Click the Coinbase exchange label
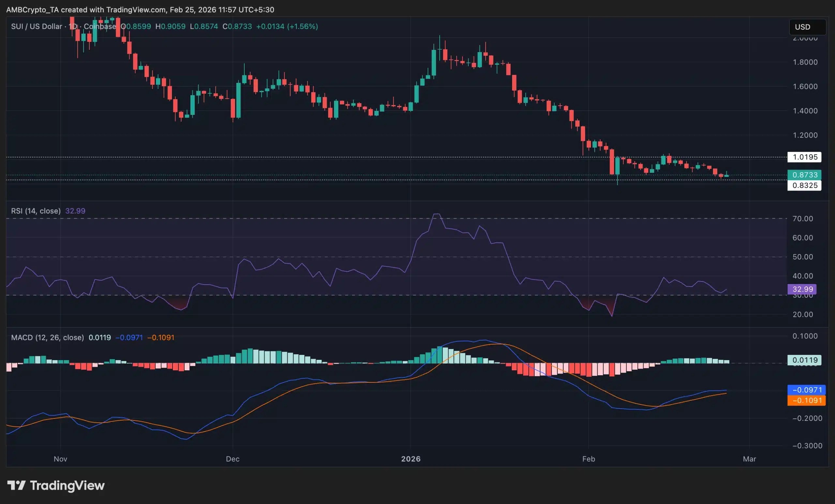This screenshot has height=504, width=835. point(100,26)
